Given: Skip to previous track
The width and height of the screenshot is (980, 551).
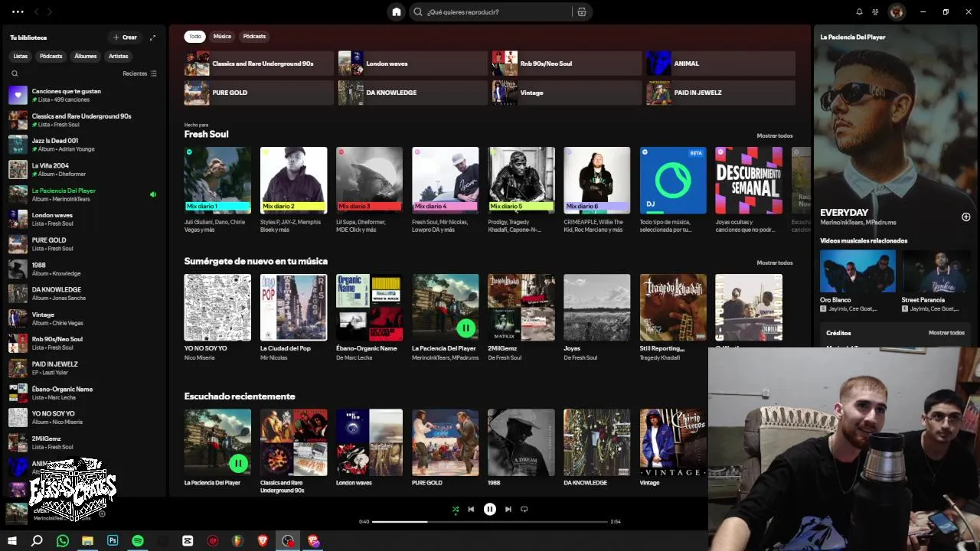Looking at the screenshot, I should pos(471,509).
